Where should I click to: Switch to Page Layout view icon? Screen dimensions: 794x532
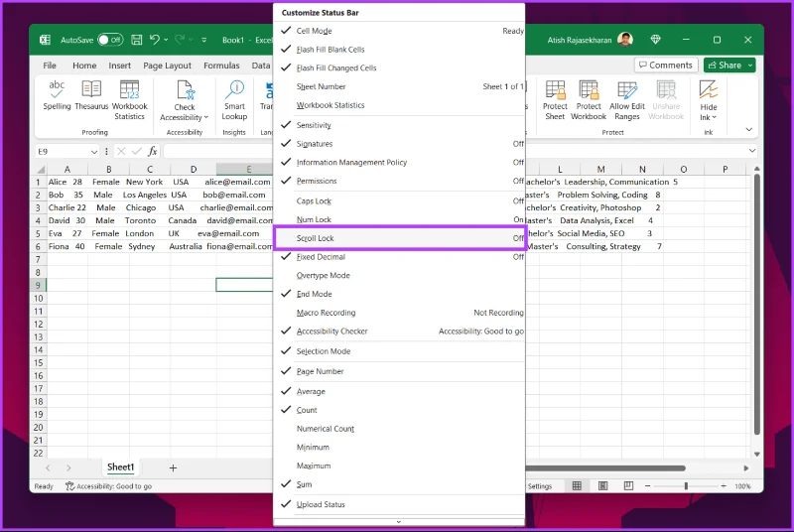click(602, 486)
